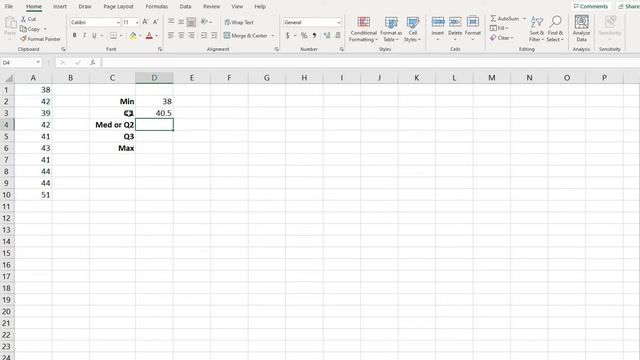The image size is (640, 360).
Task: Open Format as Table gallery
Action: coord(391,29)
